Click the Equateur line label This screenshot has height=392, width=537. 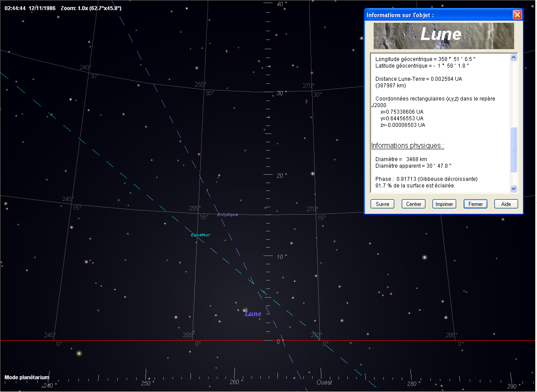200,235
